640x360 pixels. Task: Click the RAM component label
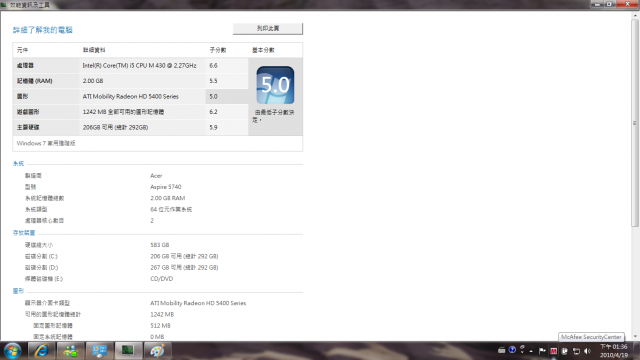click(35, 81)
